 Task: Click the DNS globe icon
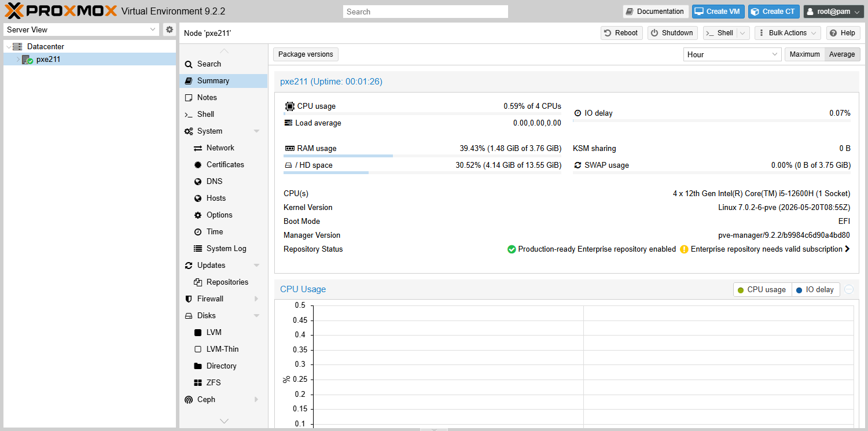(x=198, y=182)
